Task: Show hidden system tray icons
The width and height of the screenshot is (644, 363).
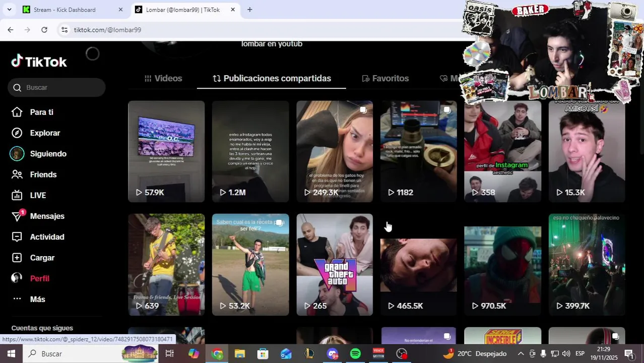Action: 521,353
